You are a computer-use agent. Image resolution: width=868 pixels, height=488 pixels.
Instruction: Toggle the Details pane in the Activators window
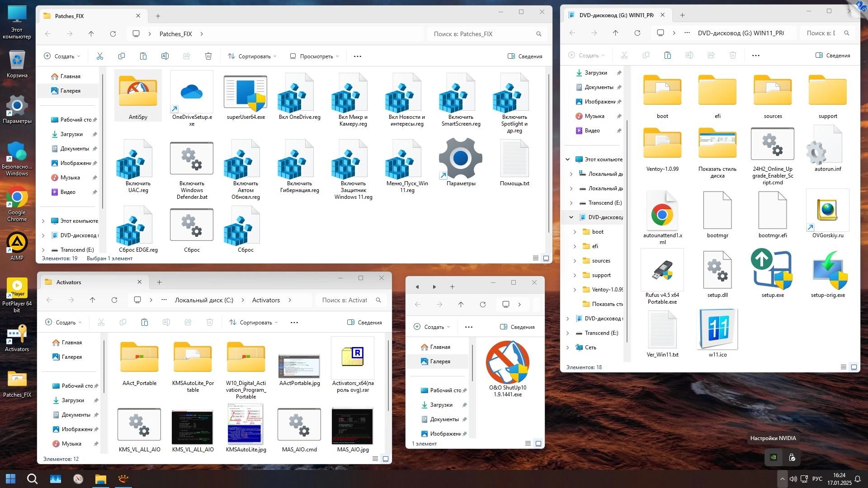364,322
